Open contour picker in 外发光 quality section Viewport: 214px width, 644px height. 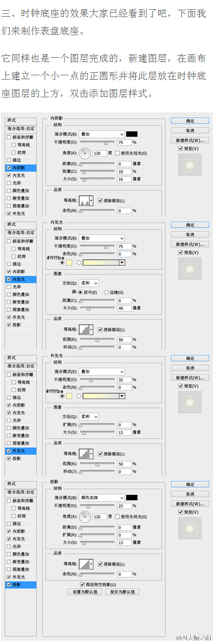tap(86, 454)
